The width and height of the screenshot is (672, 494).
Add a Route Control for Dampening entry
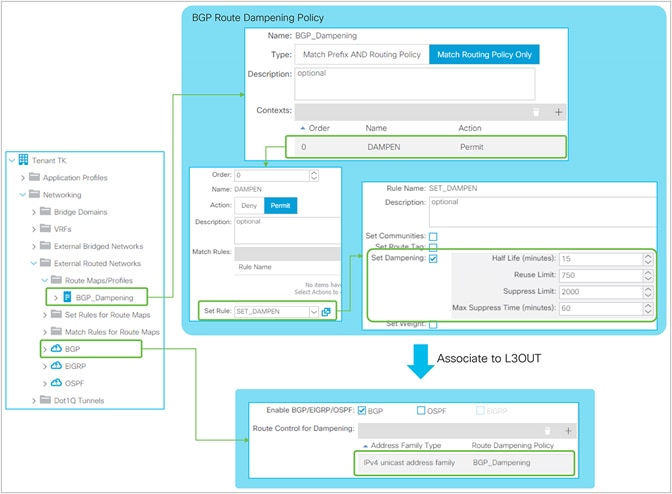click(568, 431)
